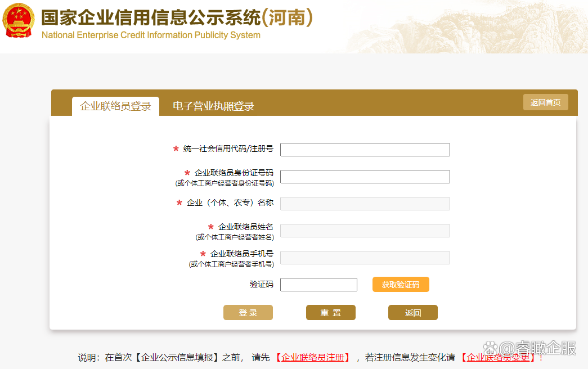Click the 企业联络员手机号 field
Image resolution: width=588 pixels, height=369 pixels.
(x=365, y=258)
